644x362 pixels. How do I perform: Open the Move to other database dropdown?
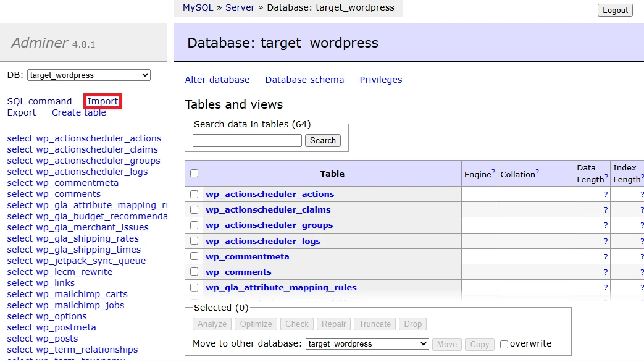pos(367,344)
